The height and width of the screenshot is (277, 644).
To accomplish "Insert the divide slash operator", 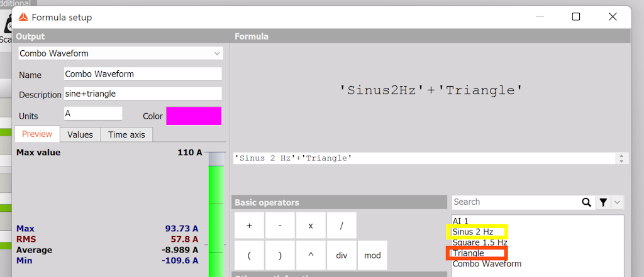I will point(341,225).
